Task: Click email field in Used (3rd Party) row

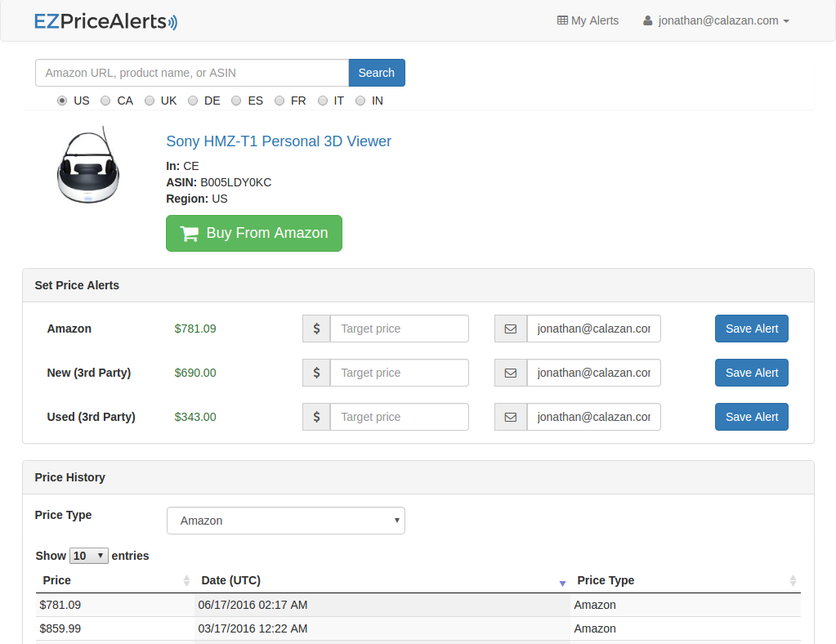Action: [x=593, y=418]
